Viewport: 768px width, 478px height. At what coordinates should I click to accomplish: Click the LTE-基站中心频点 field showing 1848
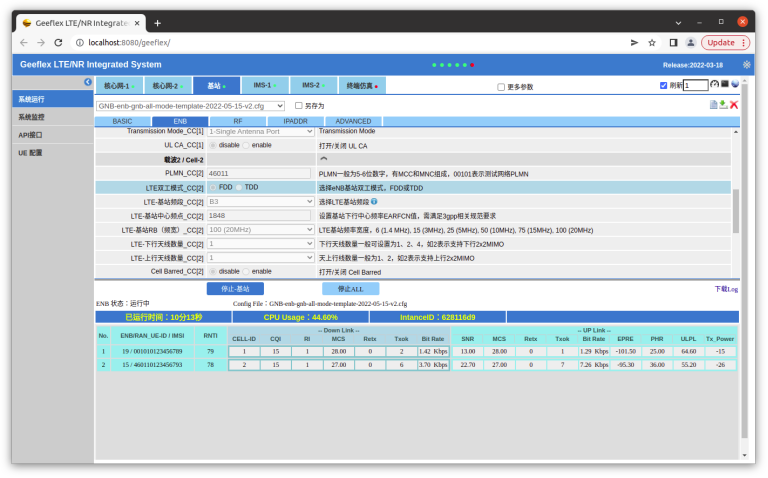(x=259, y=215)
